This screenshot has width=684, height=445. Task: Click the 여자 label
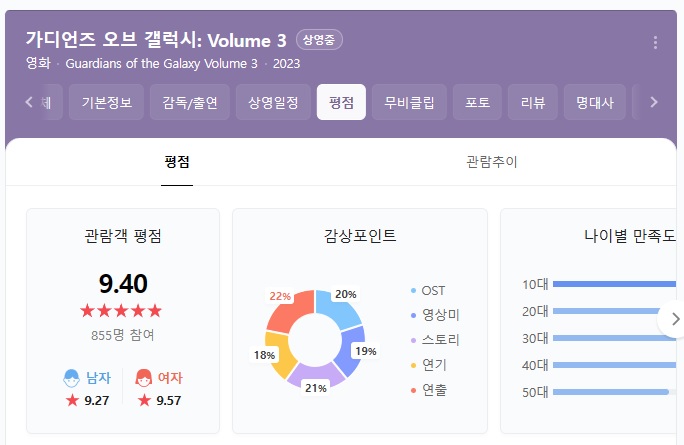tap(170, 377)
